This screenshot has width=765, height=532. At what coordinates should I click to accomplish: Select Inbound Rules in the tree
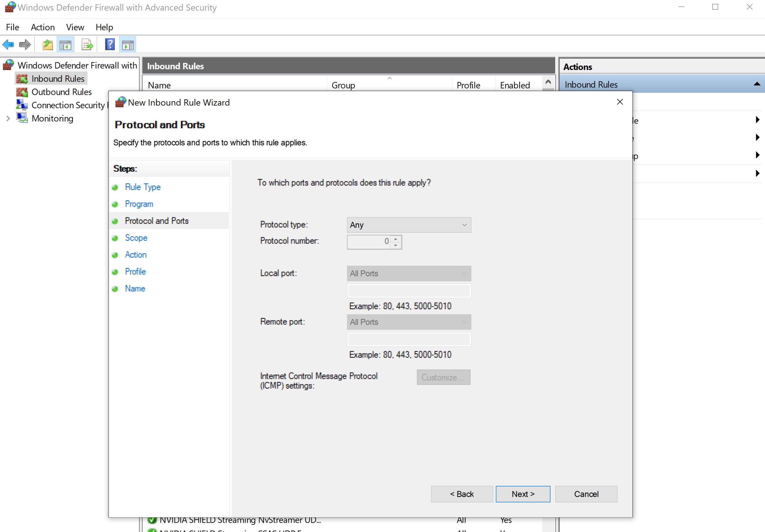pos(58,79)
